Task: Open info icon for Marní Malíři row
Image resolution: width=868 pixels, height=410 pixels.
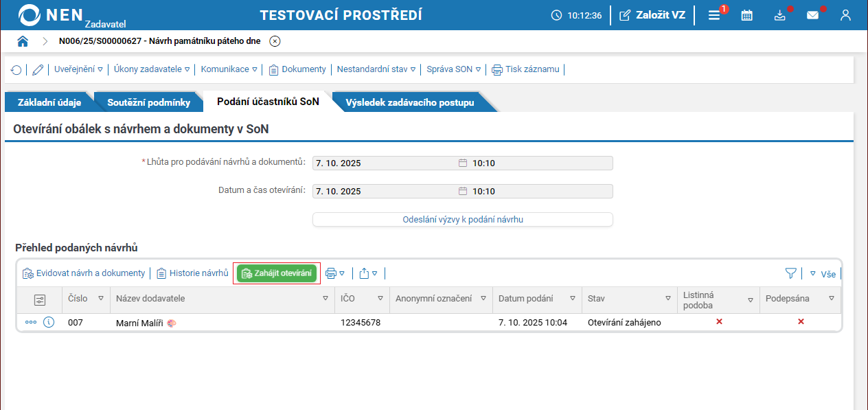Action: point(49,322)
